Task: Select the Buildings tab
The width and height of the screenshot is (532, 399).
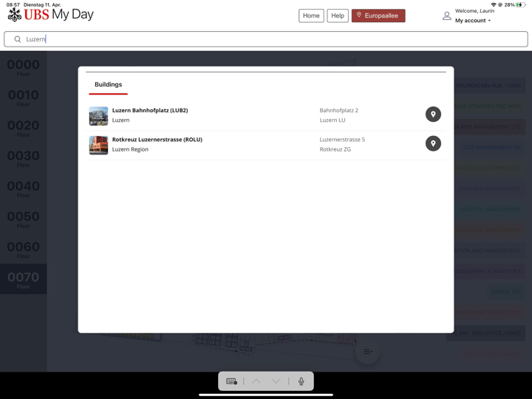Action: (x=108, y=85)
